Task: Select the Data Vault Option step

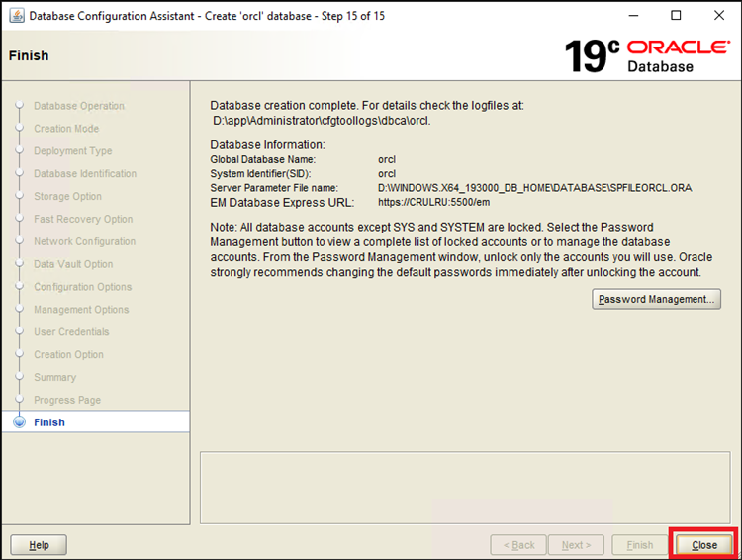Action: tap(73, 264)
